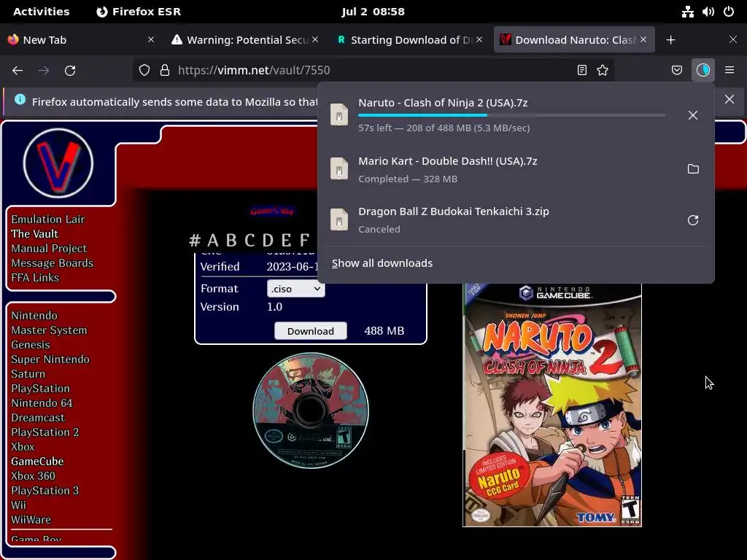This screenshot has height=560, width=747.
Task: Click the Dragon Ball Z file icon
Action: click(339, 219)
